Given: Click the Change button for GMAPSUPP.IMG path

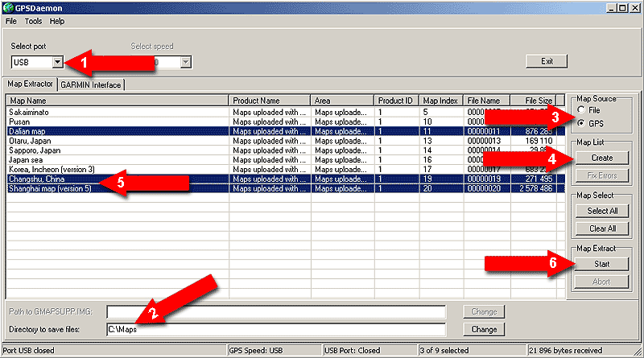Looking at the screenshot, I should point(484,311).
